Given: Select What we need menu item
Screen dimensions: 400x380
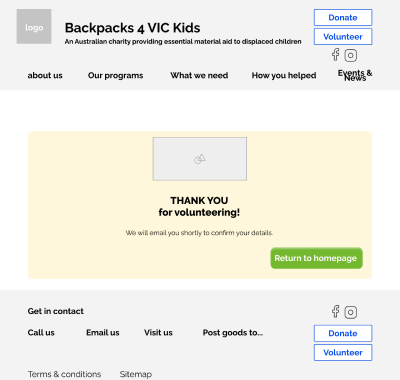Looking at the screenshot, I should click(199, 75).
